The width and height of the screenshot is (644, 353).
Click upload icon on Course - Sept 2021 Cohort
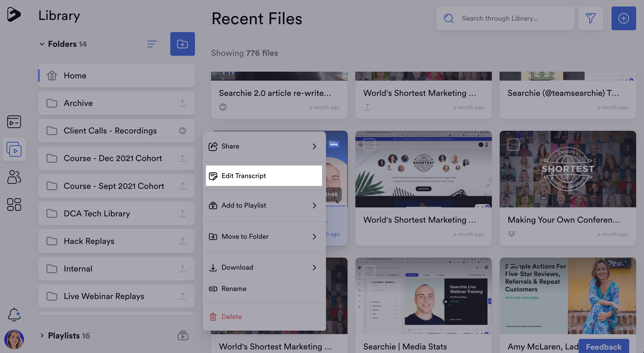pos(182,186)
